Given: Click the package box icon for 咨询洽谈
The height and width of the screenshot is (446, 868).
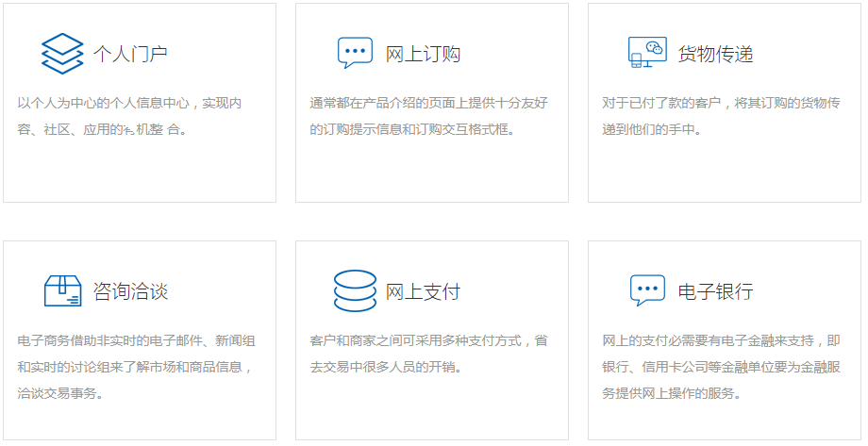Looking at the screenshot, I should tap(62, 290).
